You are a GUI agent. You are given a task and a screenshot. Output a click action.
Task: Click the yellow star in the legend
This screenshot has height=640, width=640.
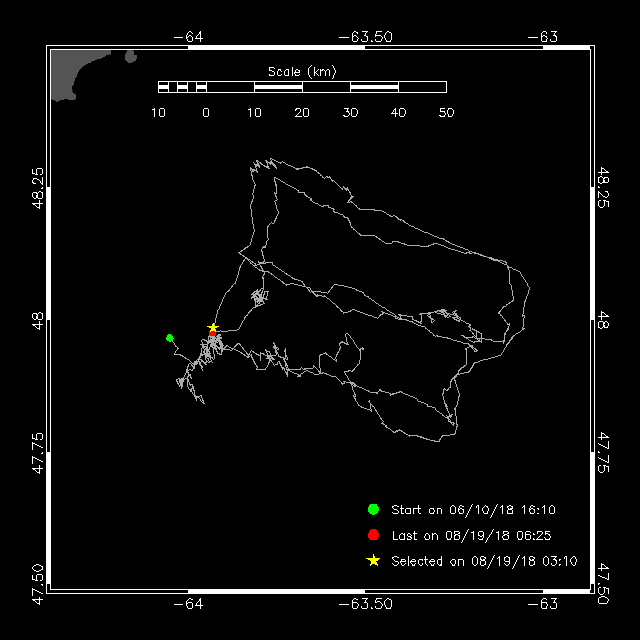(x=373, y=561)
